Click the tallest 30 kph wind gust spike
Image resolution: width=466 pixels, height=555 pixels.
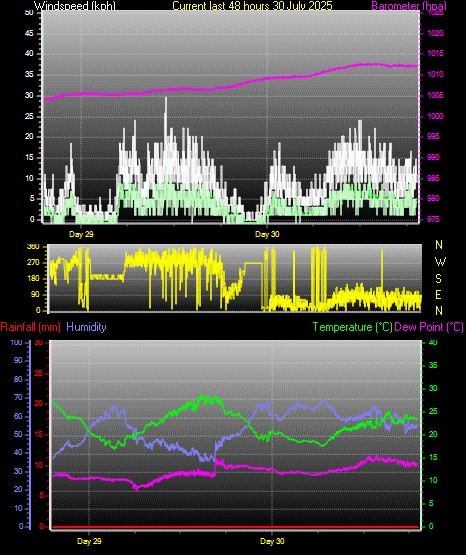coord(166,106)
